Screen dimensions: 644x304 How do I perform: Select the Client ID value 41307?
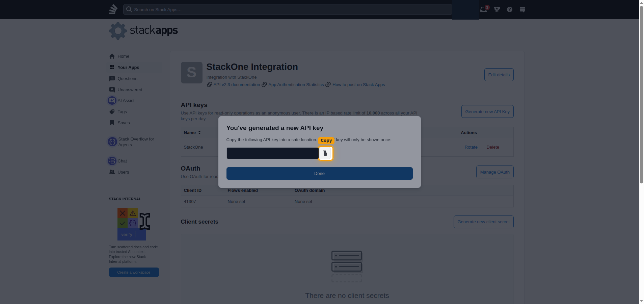[190, 201]
